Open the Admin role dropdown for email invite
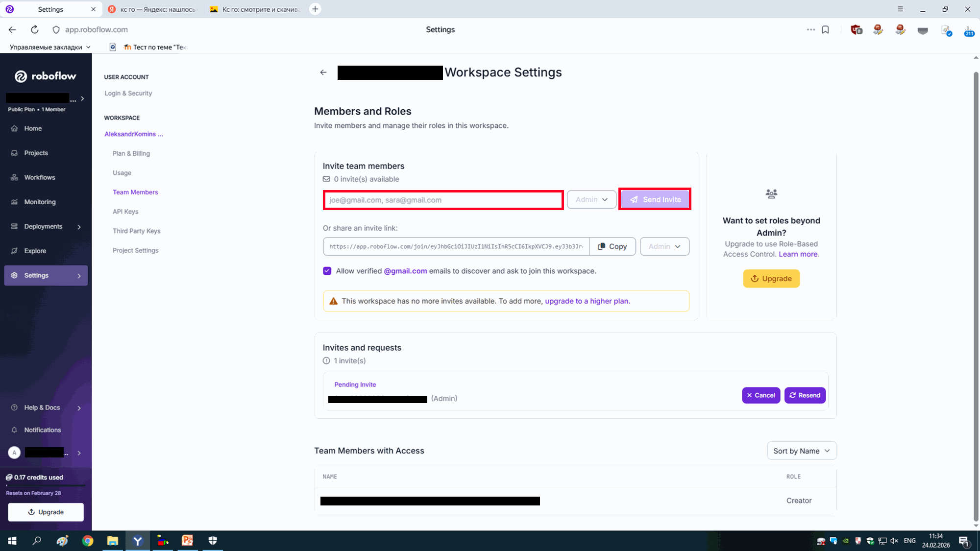 [x=591, y=199]
